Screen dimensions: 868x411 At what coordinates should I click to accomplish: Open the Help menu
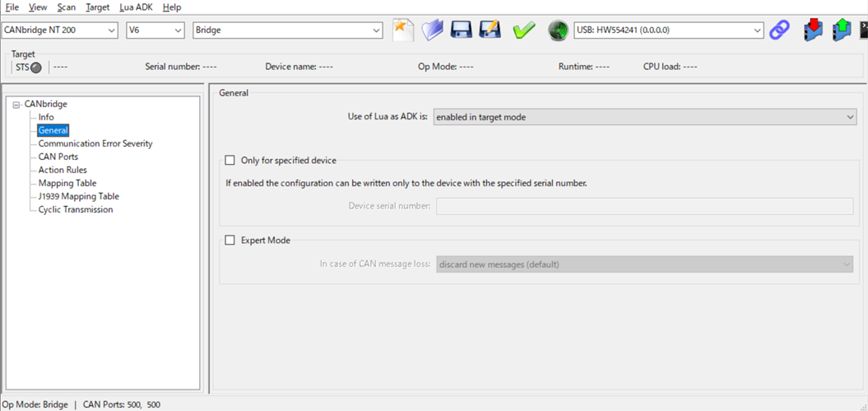point(172,7)
